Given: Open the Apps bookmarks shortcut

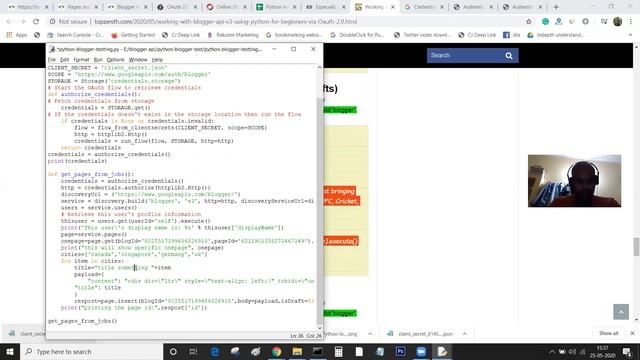Looking at the screenshot, I should 17,35.
